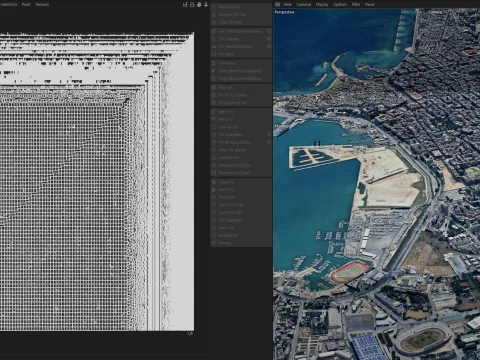
Task: Run the Clear UV Pins command
Action: (241, 22)
